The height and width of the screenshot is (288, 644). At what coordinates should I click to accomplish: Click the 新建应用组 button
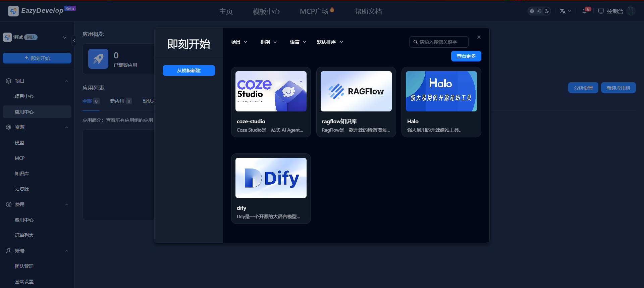618,88
